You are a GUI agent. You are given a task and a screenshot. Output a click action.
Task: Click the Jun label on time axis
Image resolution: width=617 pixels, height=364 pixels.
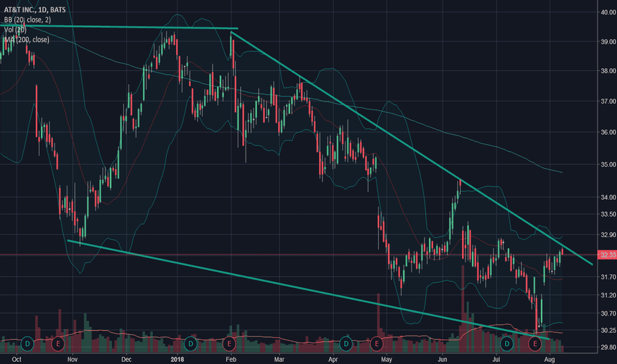coord(443,359)
